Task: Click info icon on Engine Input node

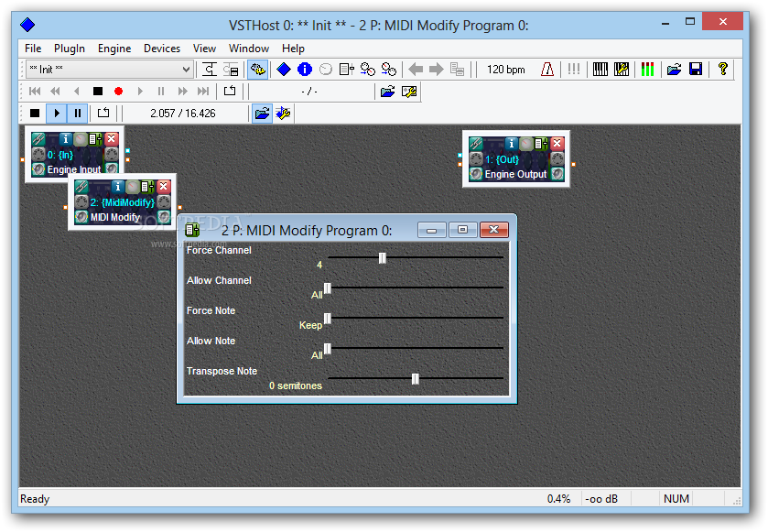Action: (x=66, y=139)
